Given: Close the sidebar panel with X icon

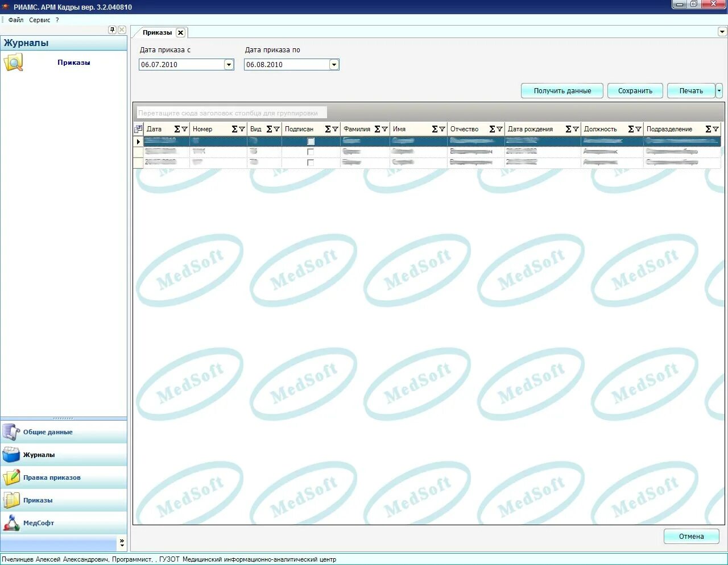Looking at the screenshot, I should coord(122,30).
